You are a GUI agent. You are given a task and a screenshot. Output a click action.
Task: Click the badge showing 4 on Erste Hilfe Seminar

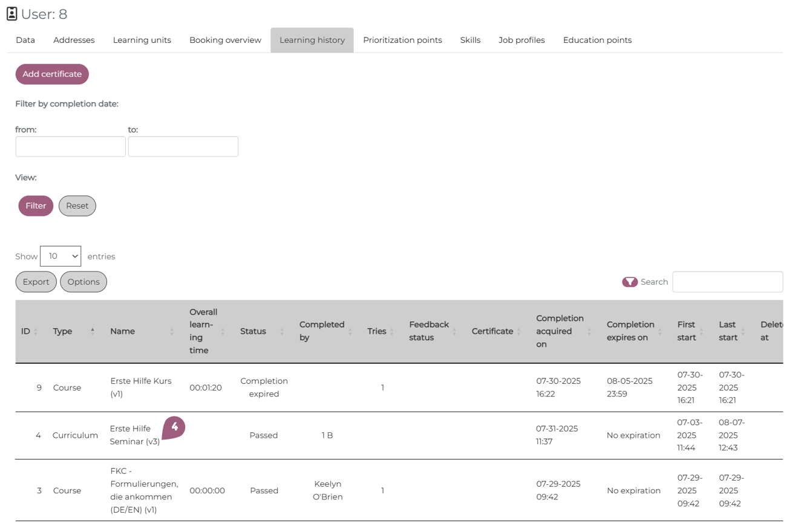[x=174, y=427]
